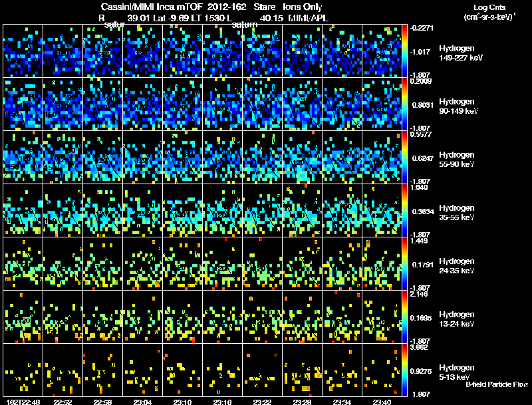Click the 0.6247 color scale value
Viewport: 532px width, 405px height.
pos(423,158)
